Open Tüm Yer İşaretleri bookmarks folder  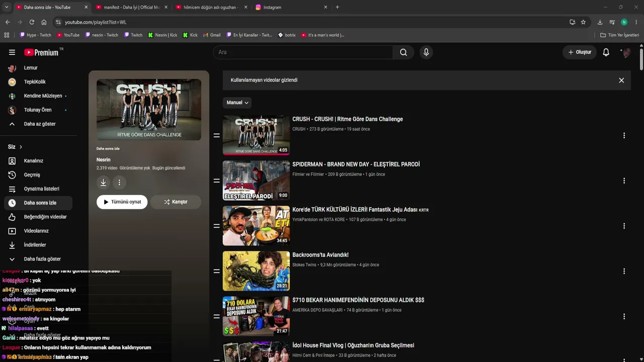620,35
